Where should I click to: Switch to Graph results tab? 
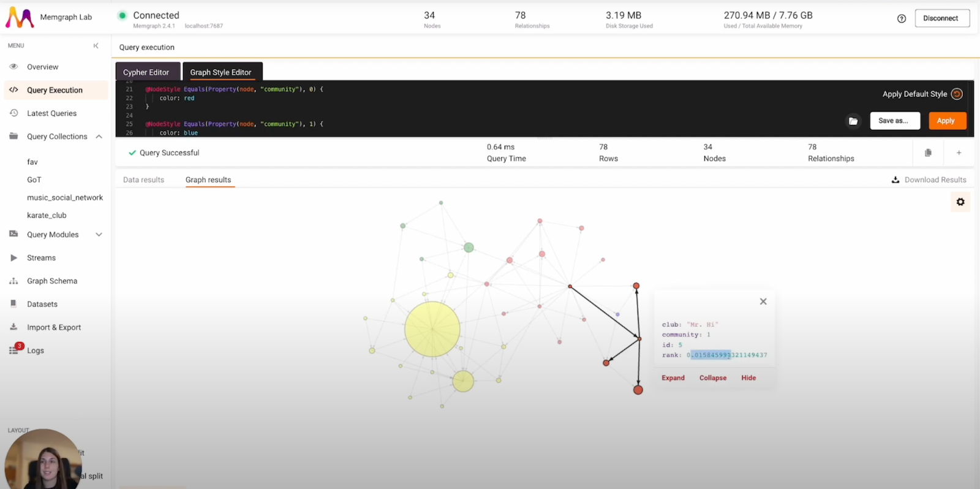point(208,180)
